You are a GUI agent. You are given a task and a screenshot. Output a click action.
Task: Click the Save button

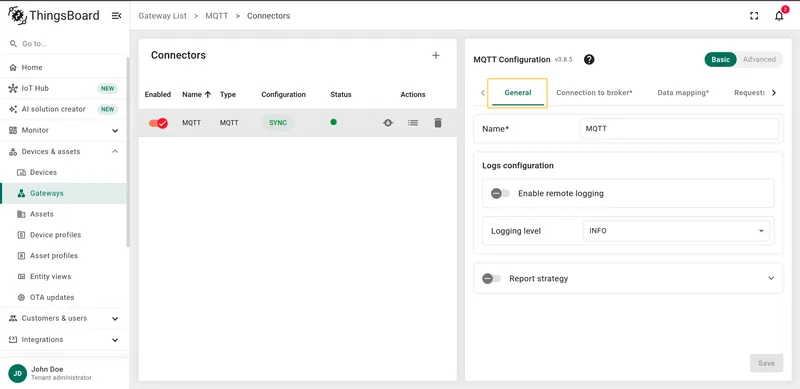pos(766,363)
